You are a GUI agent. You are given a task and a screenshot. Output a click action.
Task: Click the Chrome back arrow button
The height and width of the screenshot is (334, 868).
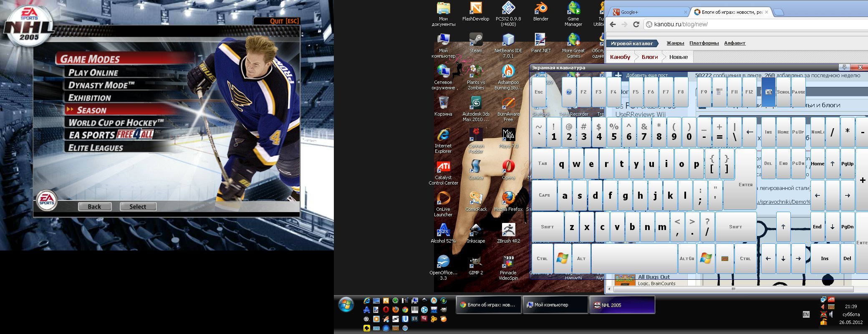click(613, 24)
